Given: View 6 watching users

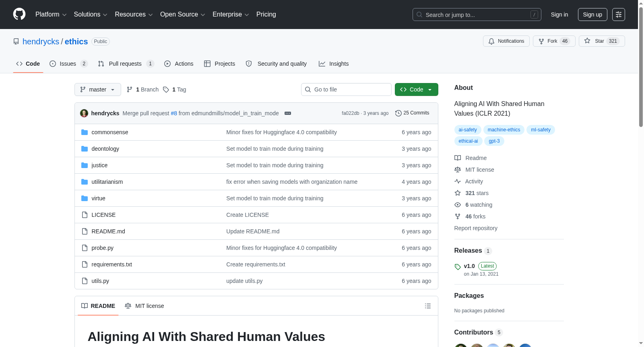Looking at the screenshot, I should click(473, 205).
